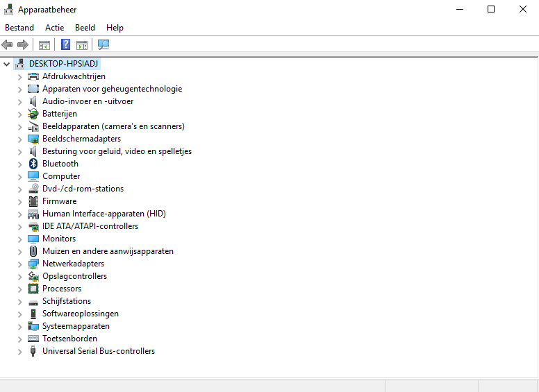539x392 pixels.
Task: Expand the Afdrukwachtrijen node
Action: coord(20,77)
